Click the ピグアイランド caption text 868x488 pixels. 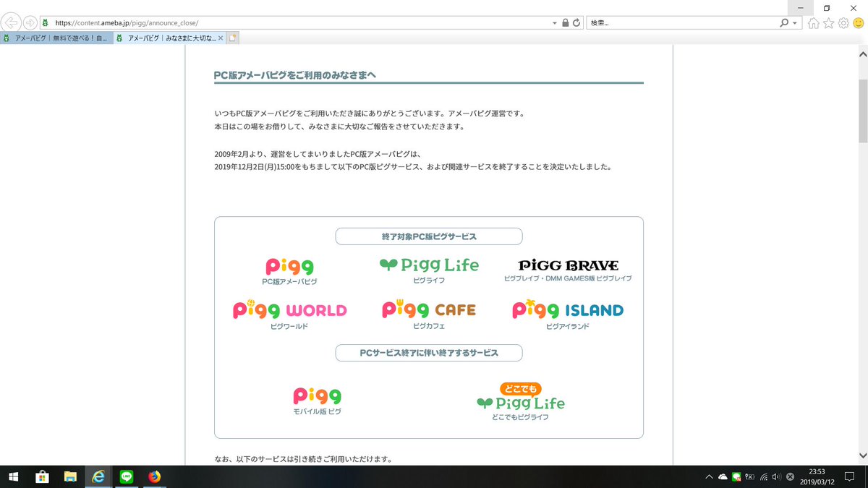pos(568,327)
